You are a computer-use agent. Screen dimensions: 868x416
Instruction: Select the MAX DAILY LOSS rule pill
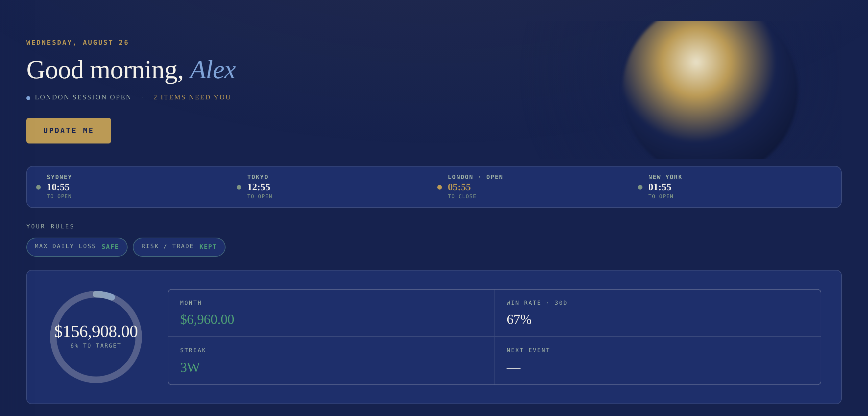77,247
